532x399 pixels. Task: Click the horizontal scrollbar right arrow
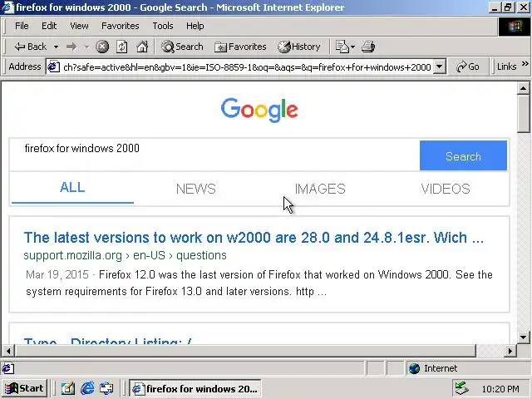510,351
